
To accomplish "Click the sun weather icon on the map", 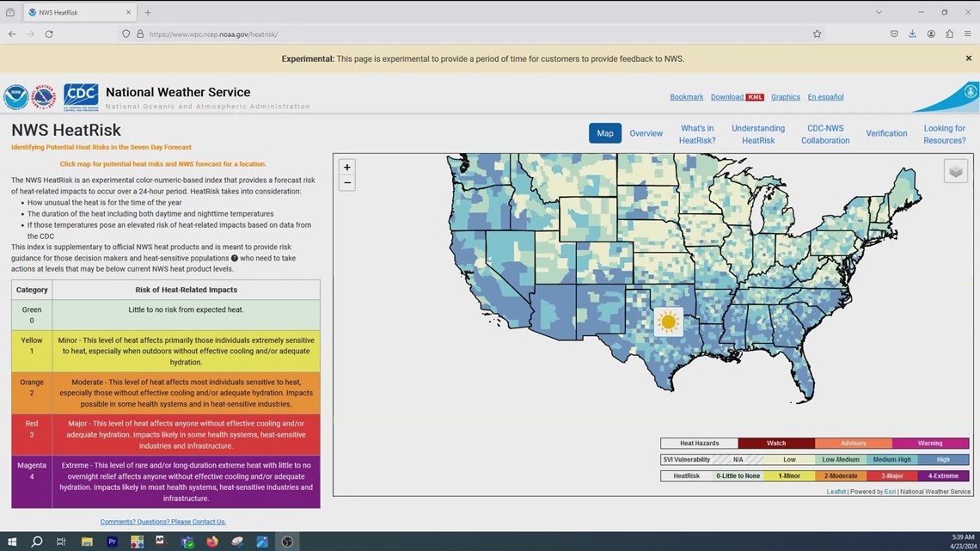I will [668, 321].
